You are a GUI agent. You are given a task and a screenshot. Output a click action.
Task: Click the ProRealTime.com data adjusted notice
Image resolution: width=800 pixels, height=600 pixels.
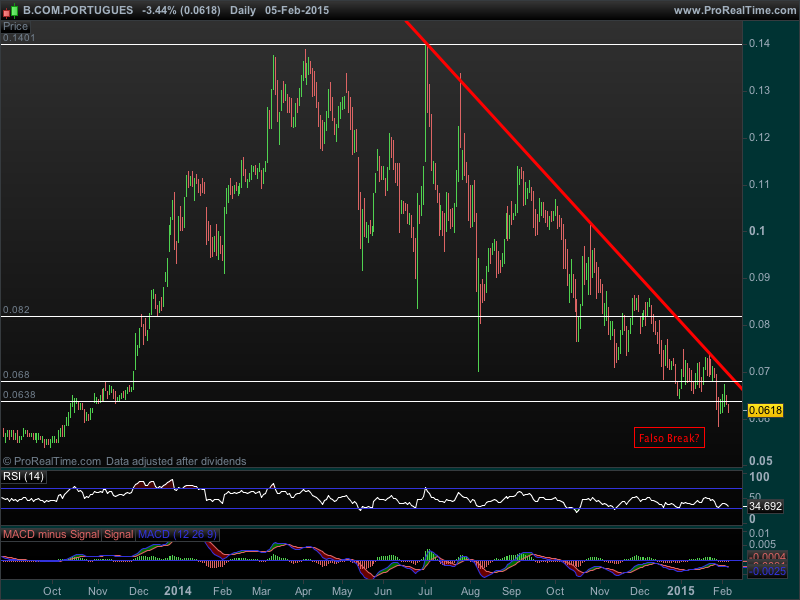[x=124, y=461]
